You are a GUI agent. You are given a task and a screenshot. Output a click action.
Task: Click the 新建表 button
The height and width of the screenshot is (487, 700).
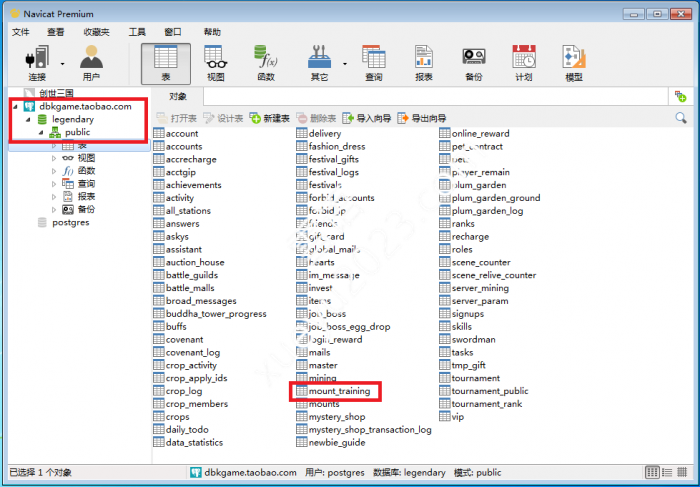(270, 118)
